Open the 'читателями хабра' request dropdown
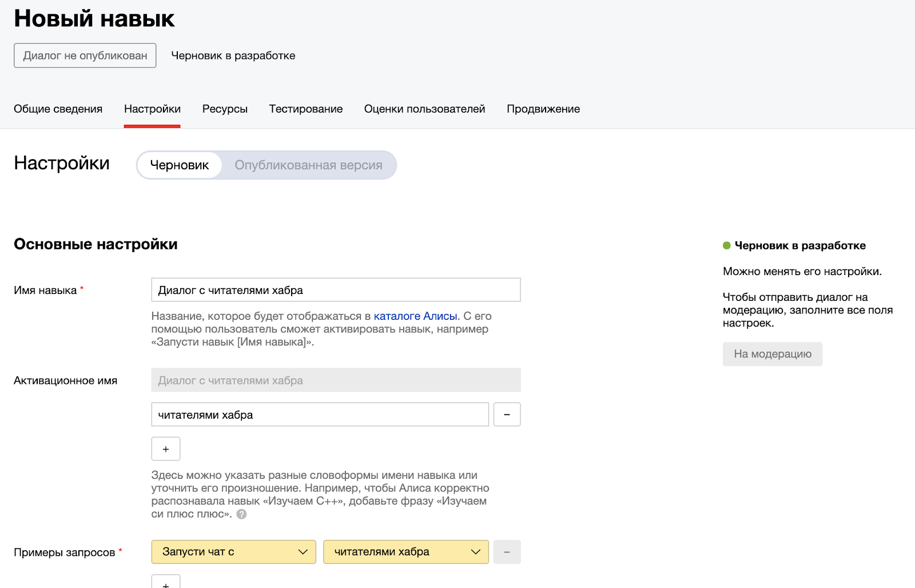The height and width of the screenshot is (588, 915). (406, 552)
